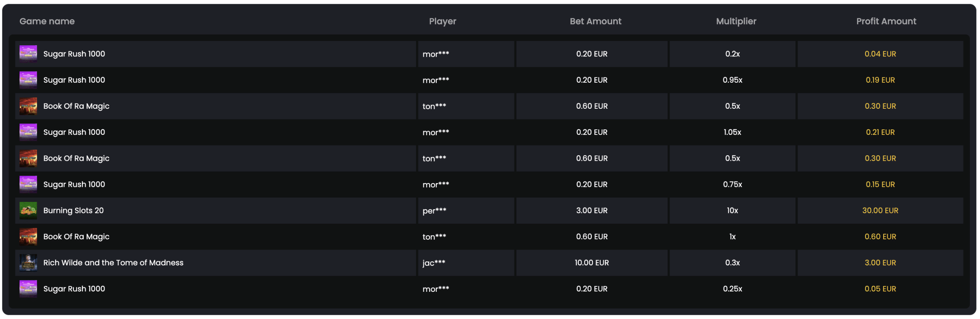Viewport: 980px width, 319px height.
Task: Click the 3.00 EUR bet amount cell
Action: click(591, 211)
